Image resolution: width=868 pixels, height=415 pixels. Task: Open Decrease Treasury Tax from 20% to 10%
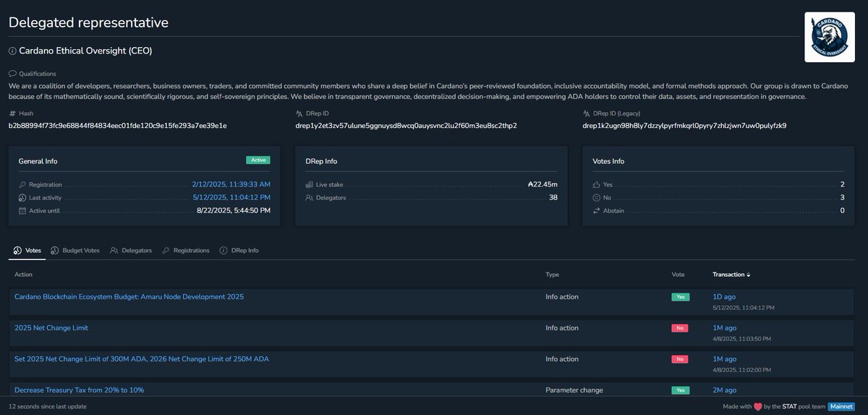79,390
